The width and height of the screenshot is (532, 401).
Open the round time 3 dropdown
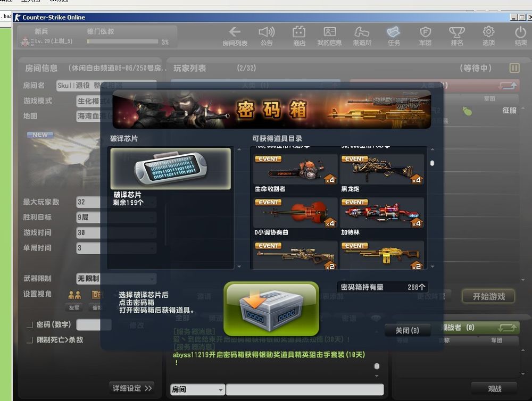pyautogui.click(x=117, y=248)
